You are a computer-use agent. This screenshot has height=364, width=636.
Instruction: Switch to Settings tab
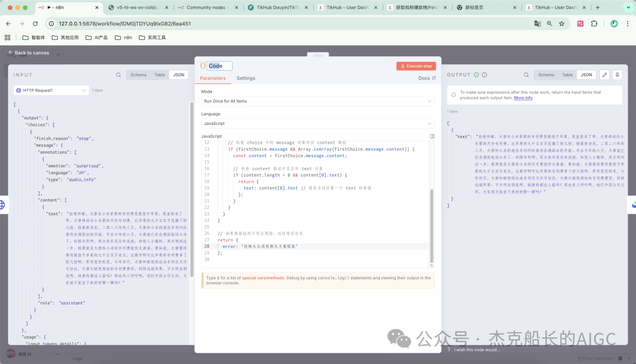(x=246, y=78)
